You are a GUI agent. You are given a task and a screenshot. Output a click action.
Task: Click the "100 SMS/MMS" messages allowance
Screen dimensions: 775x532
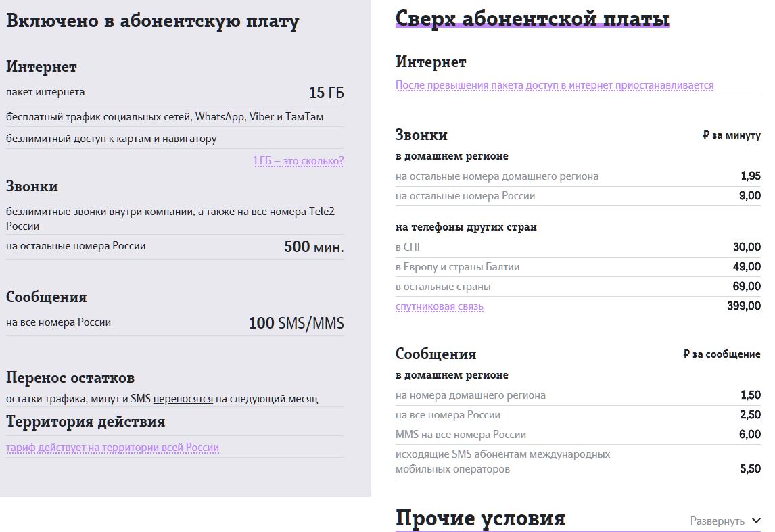(x=296, y=323)
